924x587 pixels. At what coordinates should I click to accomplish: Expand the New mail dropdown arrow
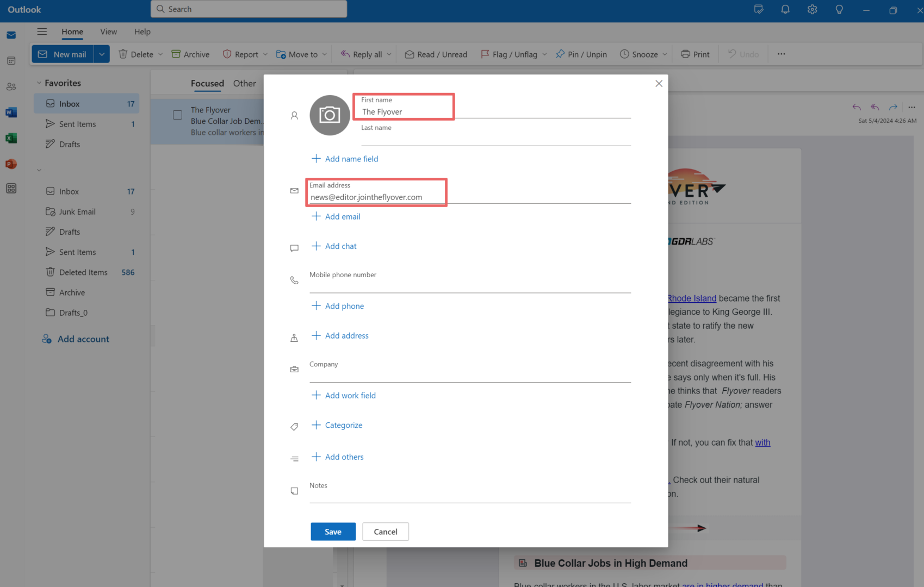coord(102,54)
